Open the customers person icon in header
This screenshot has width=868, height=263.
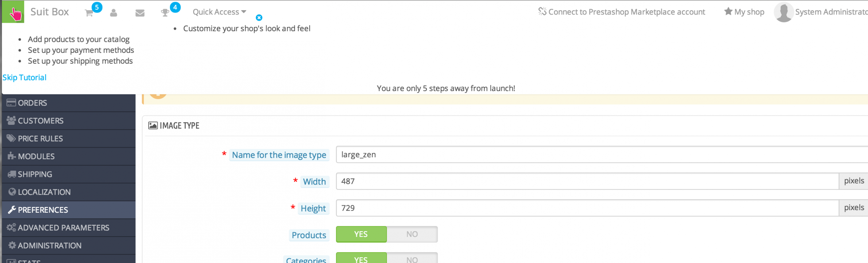click(x=114, y=13)
